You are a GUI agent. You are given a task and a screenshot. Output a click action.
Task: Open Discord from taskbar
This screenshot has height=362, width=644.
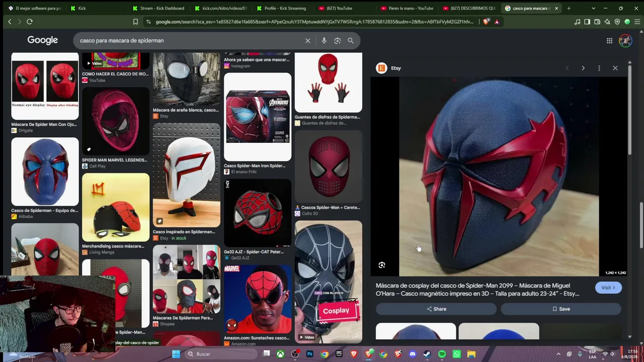(x=413, y=354)
